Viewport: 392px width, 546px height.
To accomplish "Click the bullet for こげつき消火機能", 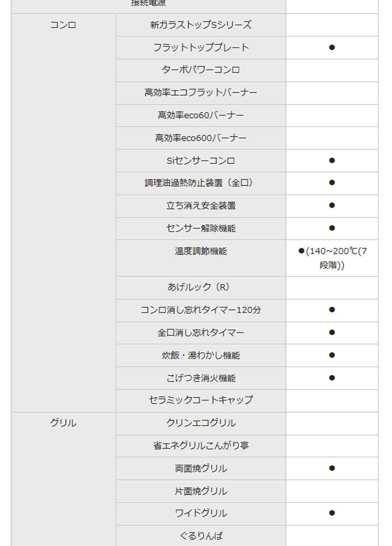I will (x=332, y=378).
